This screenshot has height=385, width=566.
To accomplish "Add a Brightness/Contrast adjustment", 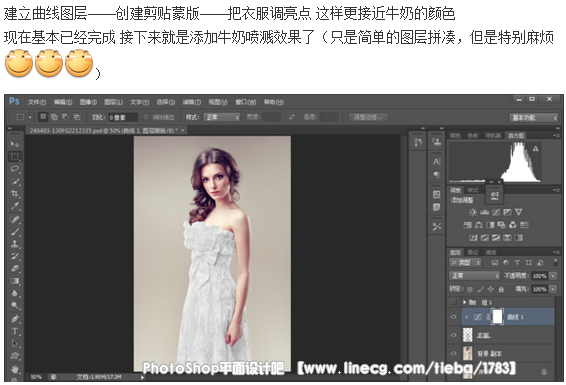I will pyautogui.click(x=473, y=212).
